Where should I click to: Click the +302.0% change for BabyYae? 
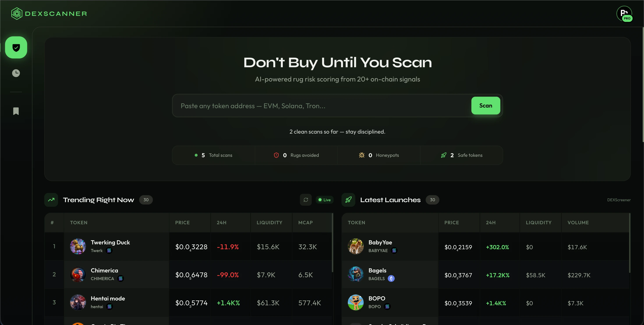(497, 247)
